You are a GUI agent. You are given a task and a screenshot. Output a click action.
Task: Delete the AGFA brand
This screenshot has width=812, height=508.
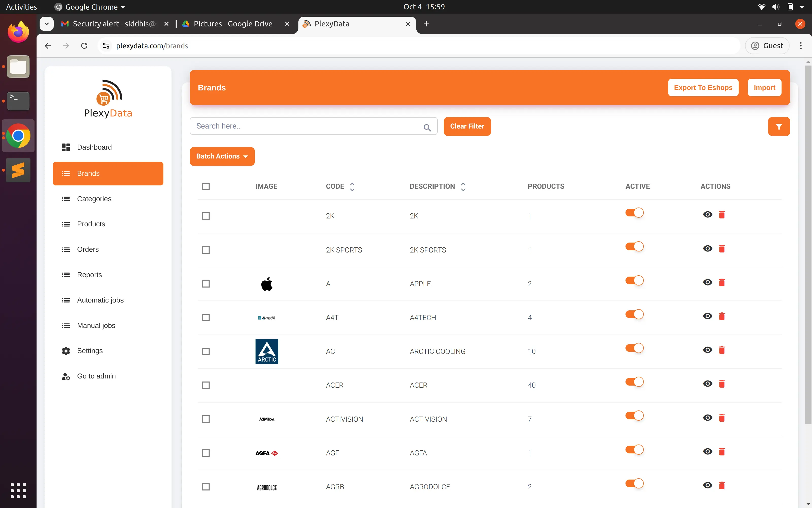[x=722, y=451]
